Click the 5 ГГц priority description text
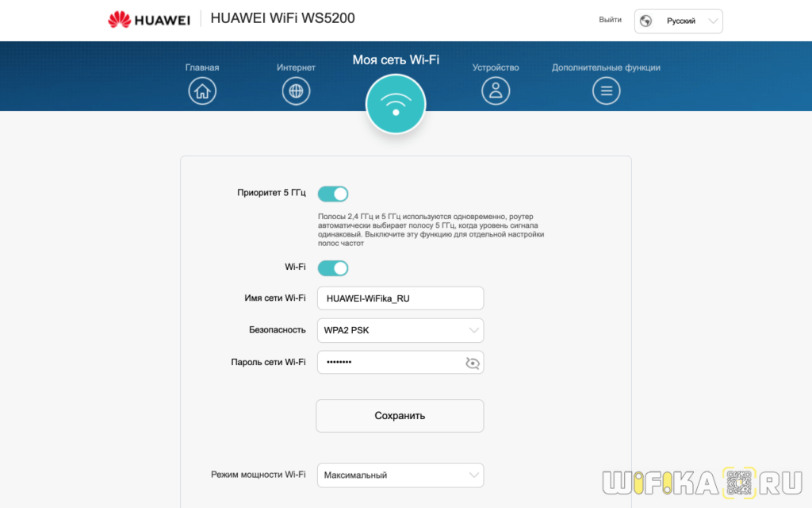Image resolution: width=812 pixels, height=508 pixels. [431, 229]
